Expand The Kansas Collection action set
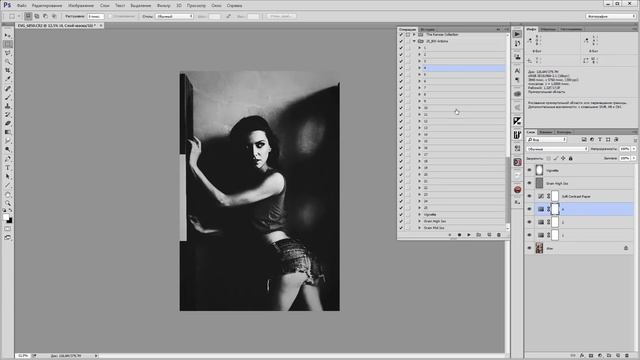This screenshot has height=360, width=640. click(414, 35)
